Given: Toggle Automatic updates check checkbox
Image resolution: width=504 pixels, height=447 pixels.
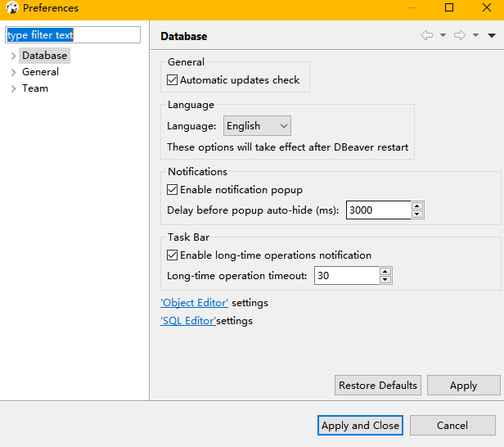Looking at the screenshot, I should [x=172, y=79].
